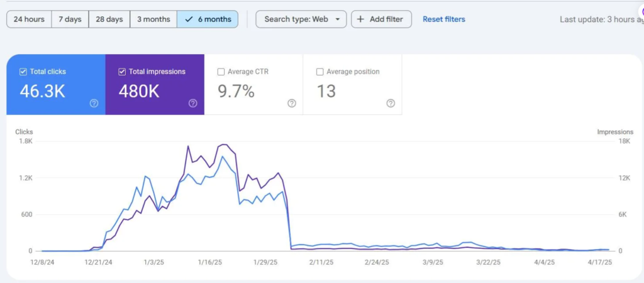The height and width of the screenshot is (283, 644).
Task: Enable the Average CTR checkbox
Action: click(x=221, y=72)
